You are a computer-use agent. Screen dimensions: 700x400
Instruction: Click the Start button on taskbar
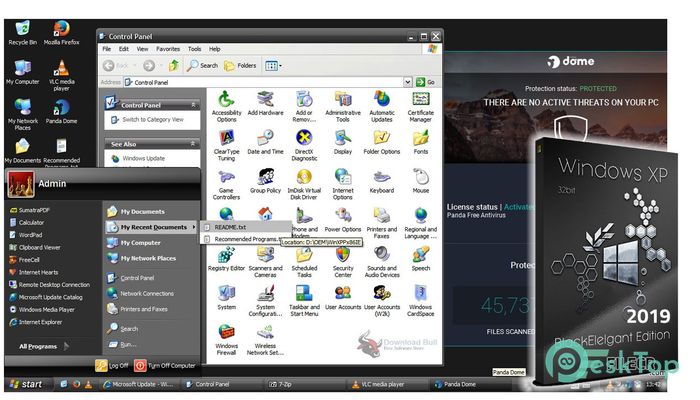(26, 384)
